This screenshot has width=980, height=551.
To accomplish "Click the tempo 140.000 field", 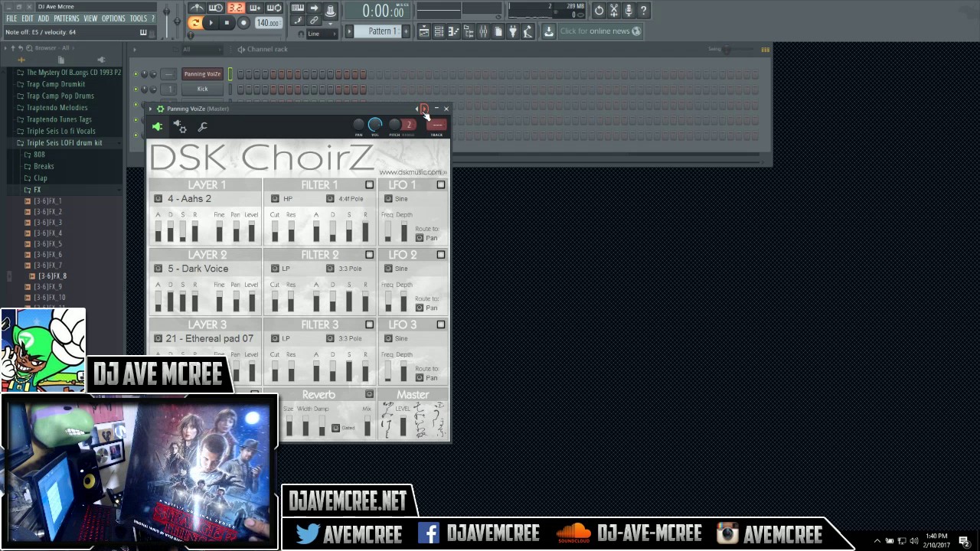I will (268, 23).
